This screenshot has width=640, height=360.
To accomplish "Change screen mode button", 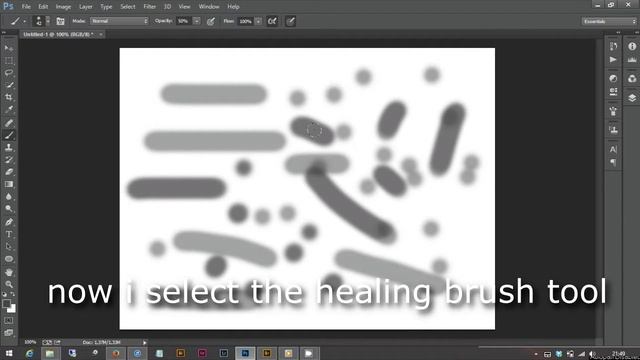I will (9, 333).
